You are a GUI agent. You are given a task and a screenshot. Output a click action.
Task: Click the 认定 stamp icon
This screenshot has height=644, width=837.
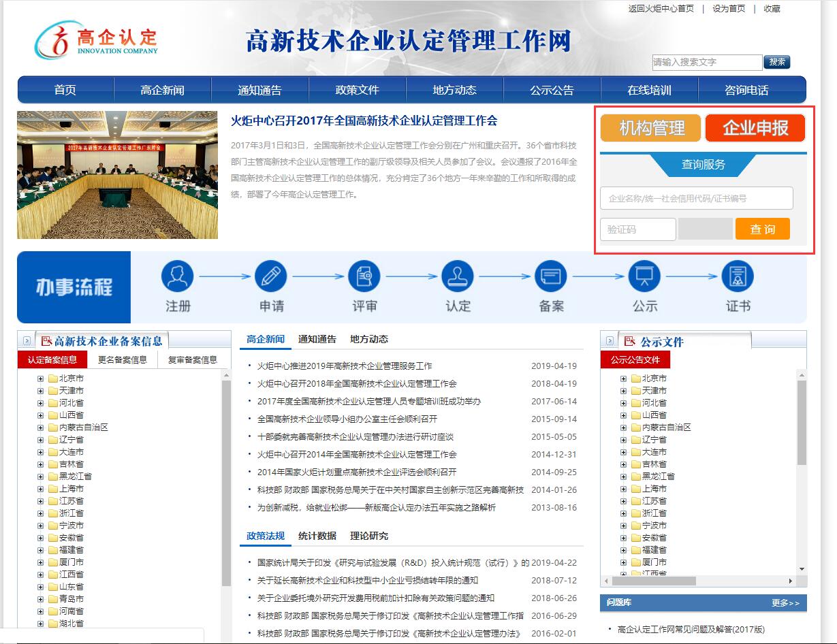(x=458, y=277)
